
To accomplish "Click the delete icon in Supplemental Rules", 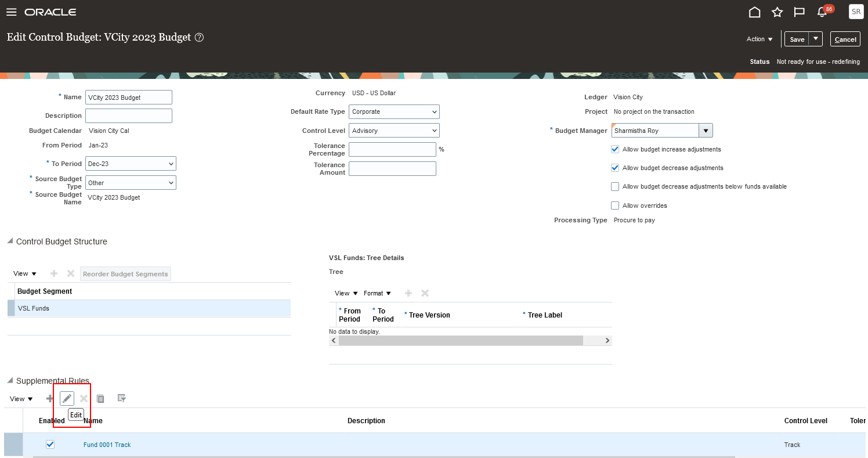I will (x=84, y=398).
